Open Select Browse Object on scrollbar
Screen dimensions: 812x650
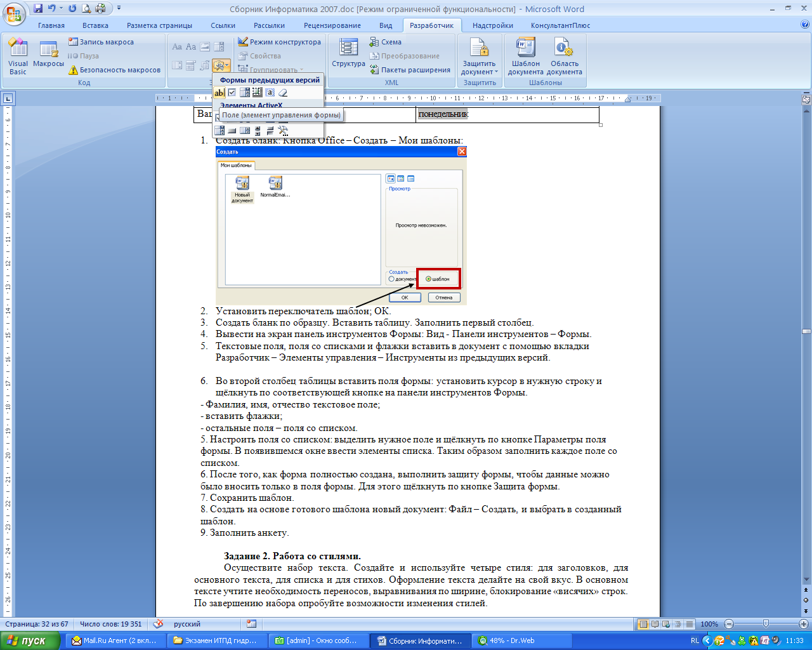pos(806,600)
